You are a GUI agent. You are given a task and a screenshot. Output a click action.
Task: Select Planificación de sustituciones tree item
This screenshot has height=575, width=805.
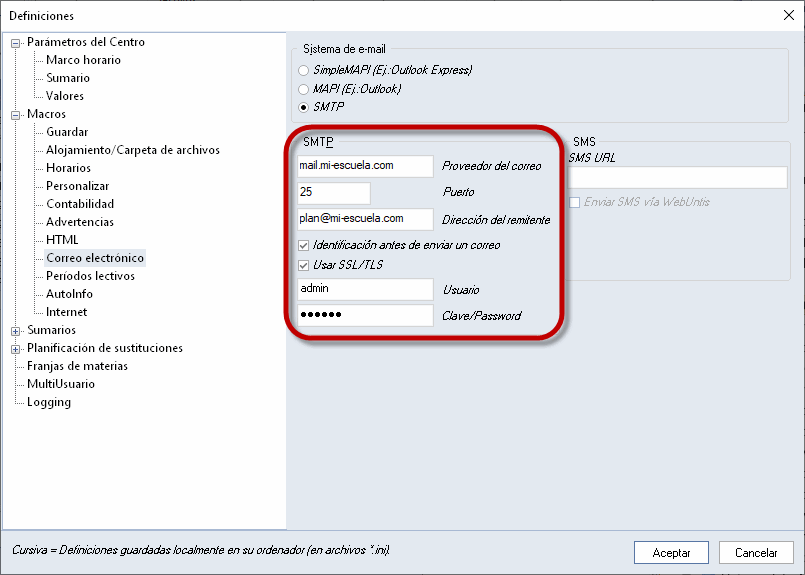coord(105,348)
